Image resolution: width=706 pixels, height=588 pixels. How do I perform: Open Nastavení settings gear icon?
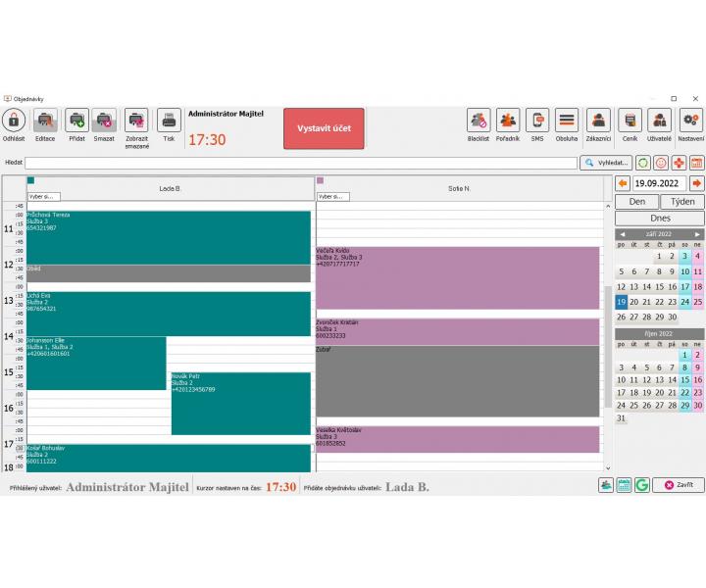(690, 122)
